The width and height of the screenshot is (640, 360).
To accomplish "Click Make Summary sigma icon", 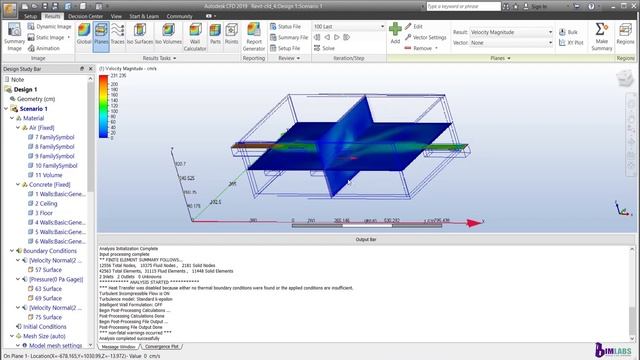I will 601,30.
